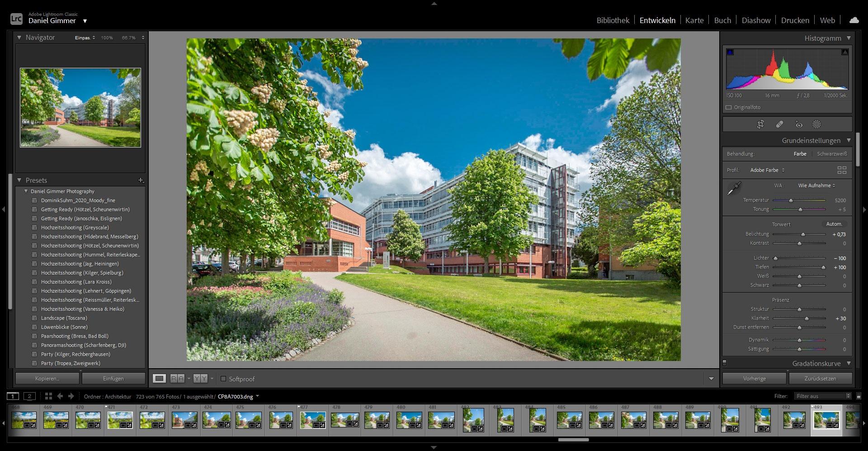The image size is (868, 451).
Task: Switch to the Buch module
Action: tap(722, 20)
